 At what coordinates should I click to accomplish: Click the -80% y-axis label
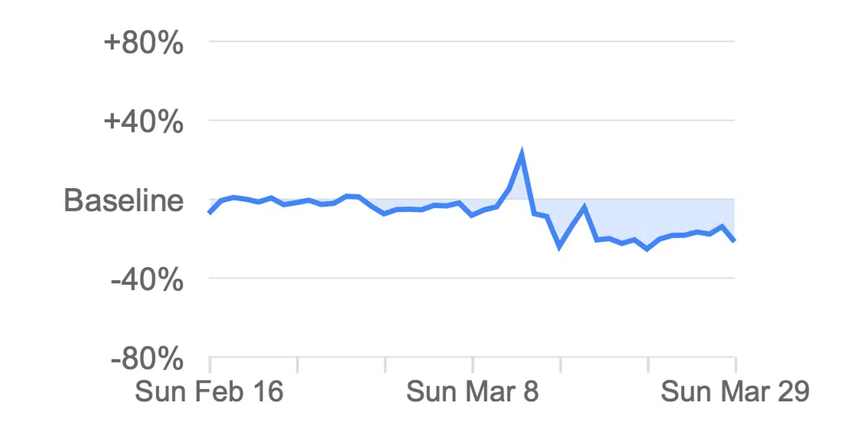[146, 359]
